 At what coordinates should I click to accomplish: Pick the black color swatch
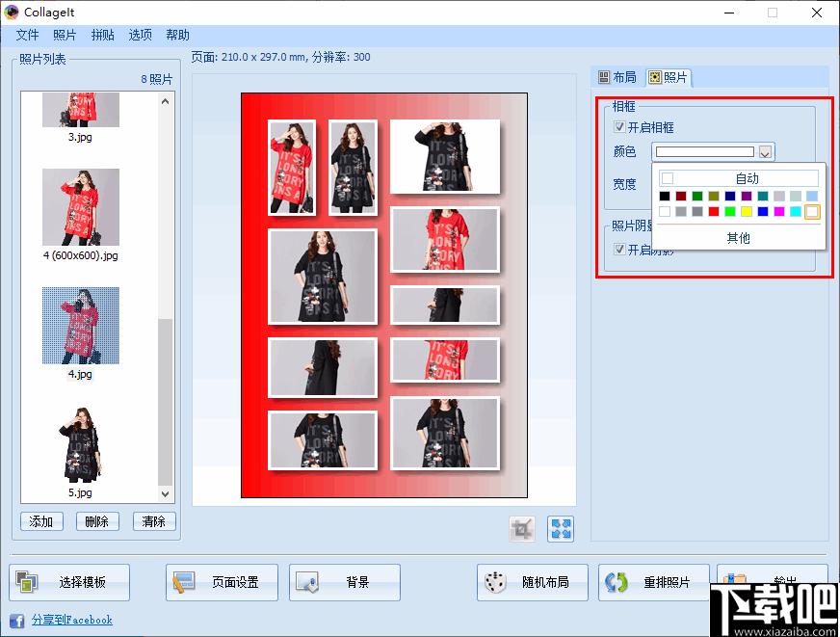coord(665,196)
